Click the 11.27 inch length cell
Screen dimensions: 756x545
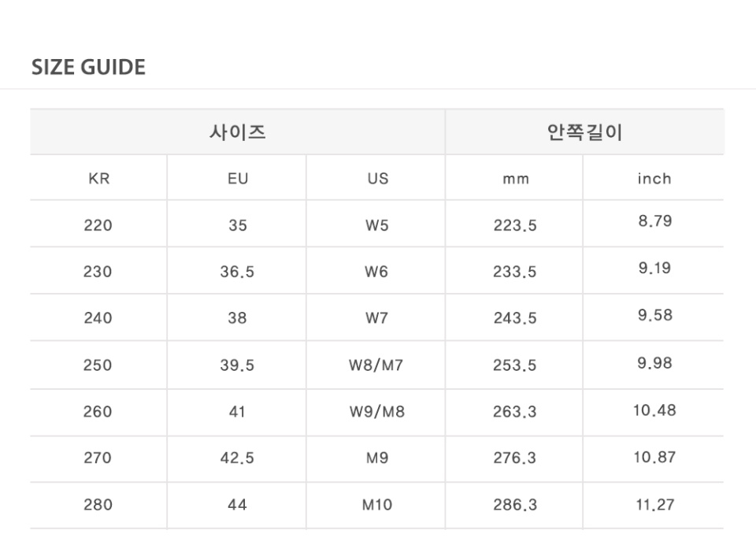[x=654, y=505]
